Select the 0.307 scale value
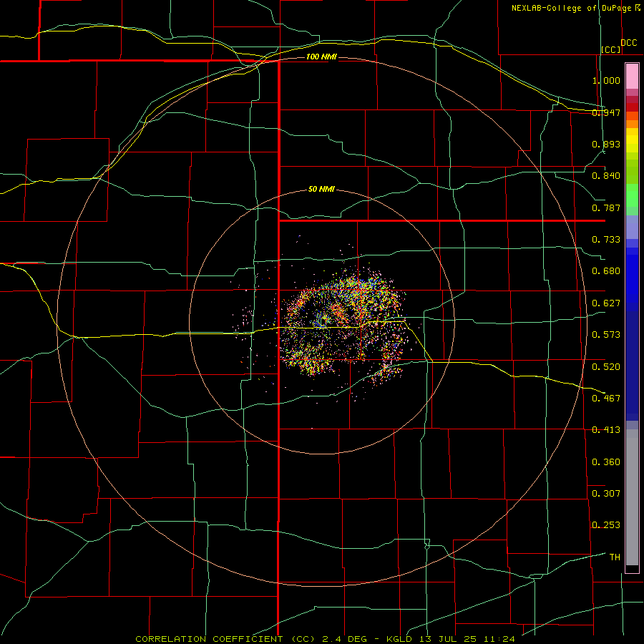 pyautogui.click(x=606, y=494)
